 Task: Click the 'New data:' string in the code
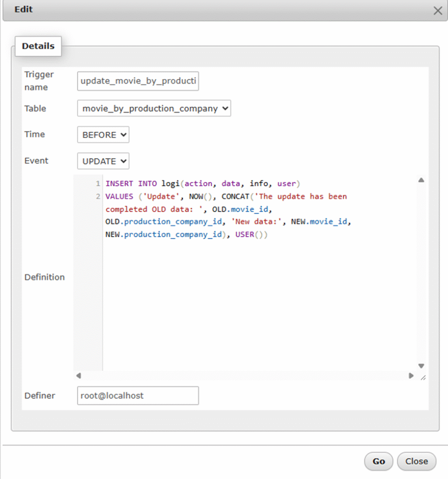point(256,222)
